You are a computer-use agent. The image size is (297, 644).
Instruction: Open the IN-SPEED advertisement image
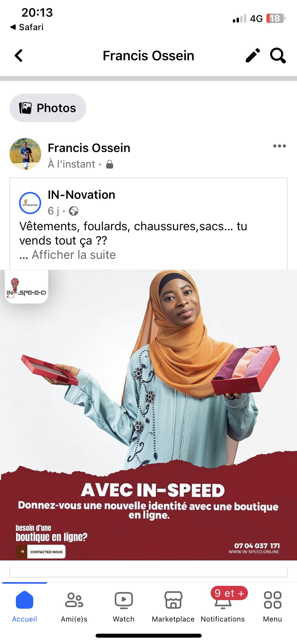point(148,415)
